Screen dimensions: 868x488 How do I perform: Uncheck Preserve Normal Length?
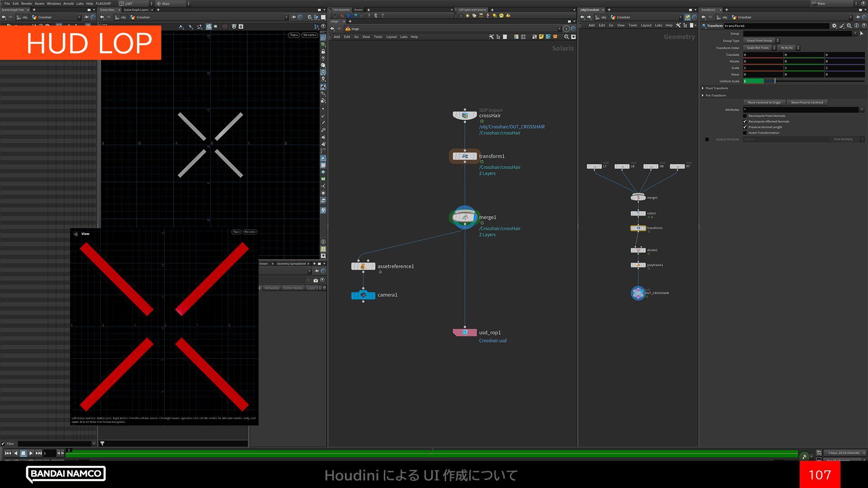pyautogui.click(x=745, y=127)
